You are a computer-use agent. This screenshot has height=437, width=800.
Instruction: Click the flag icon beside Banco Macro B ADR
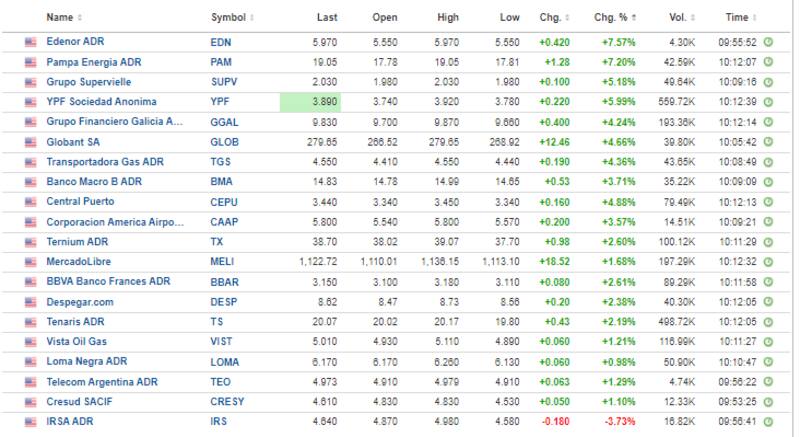pos(30,182)
